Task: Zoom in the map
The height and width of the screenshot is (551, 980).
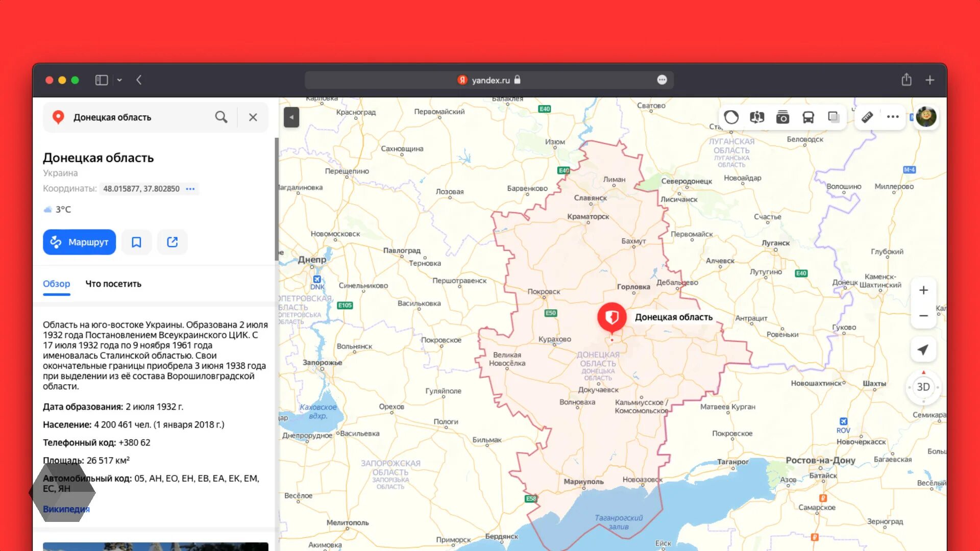Action: tap(923, 290)
